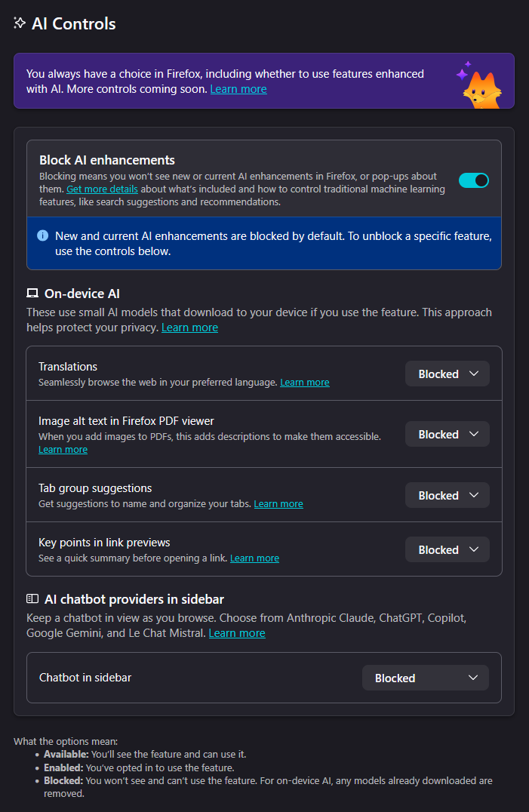Screen dimensions: 529x812
Task: Click the On-device AI laptop icon
Action: click(32, 294)
